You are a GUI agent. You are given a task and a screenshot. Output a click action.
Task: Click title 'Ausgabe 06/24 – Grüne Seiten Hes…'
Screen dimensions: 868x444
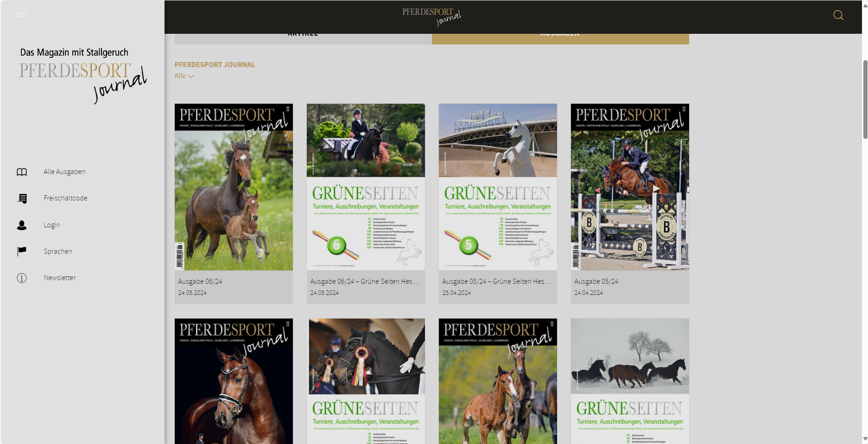365,281
